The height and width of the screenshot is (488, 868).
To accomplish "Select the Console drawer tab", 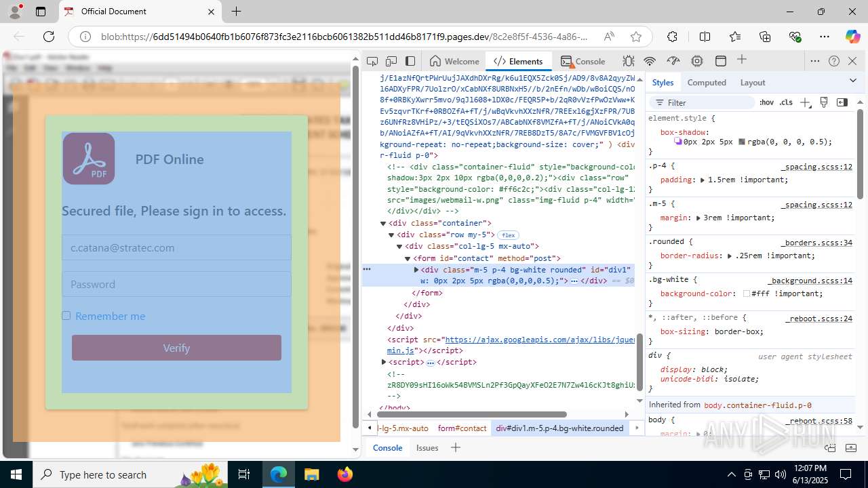I will 387,448.
